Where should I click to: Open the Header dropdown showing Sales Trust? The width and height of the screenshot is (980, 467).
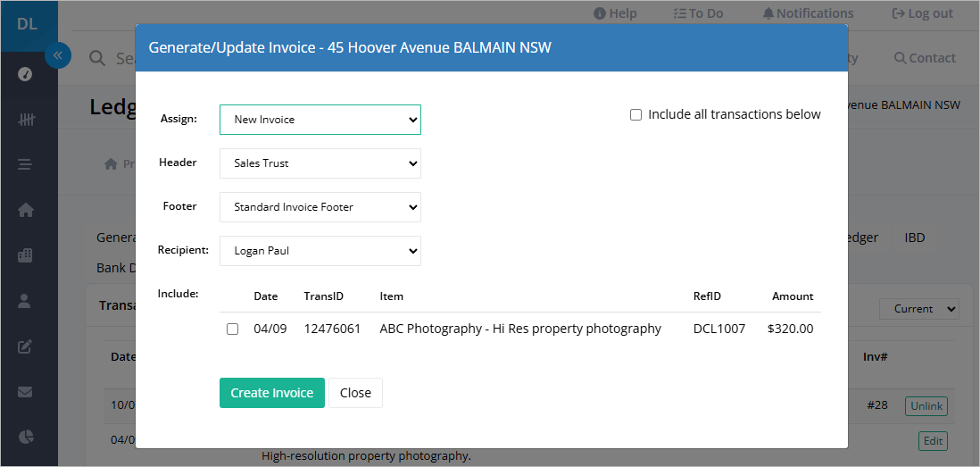320,163
